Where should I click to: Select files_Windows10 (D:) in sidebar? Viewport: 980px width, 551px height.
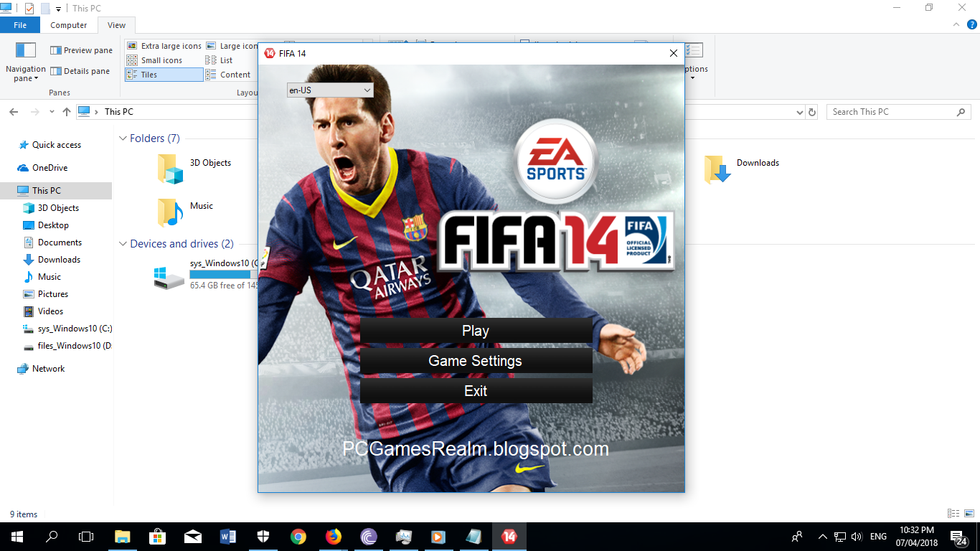tap(67, 346)
